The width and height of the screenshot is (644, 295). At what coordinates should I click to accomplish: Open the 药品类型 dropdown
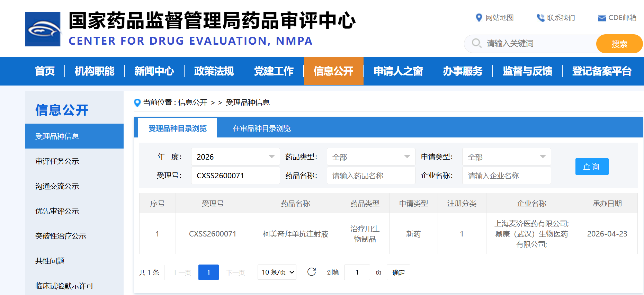371,157
